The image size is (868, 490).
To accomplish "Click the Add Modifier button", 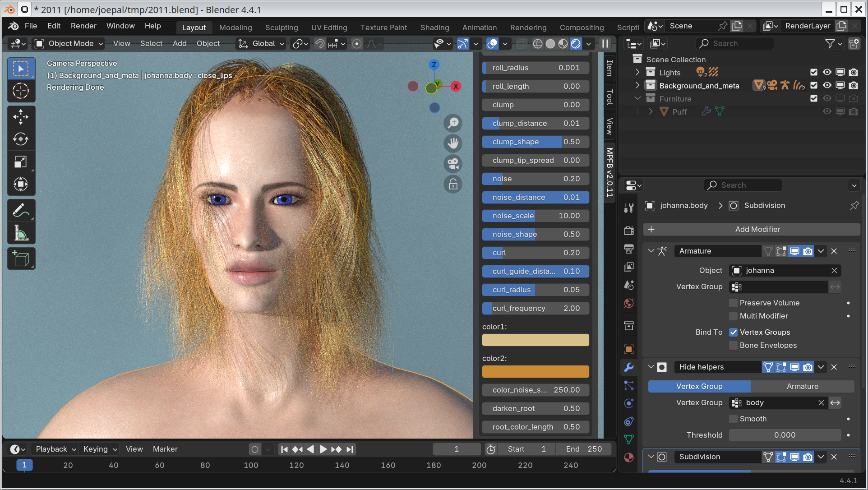I will (752, 229).
